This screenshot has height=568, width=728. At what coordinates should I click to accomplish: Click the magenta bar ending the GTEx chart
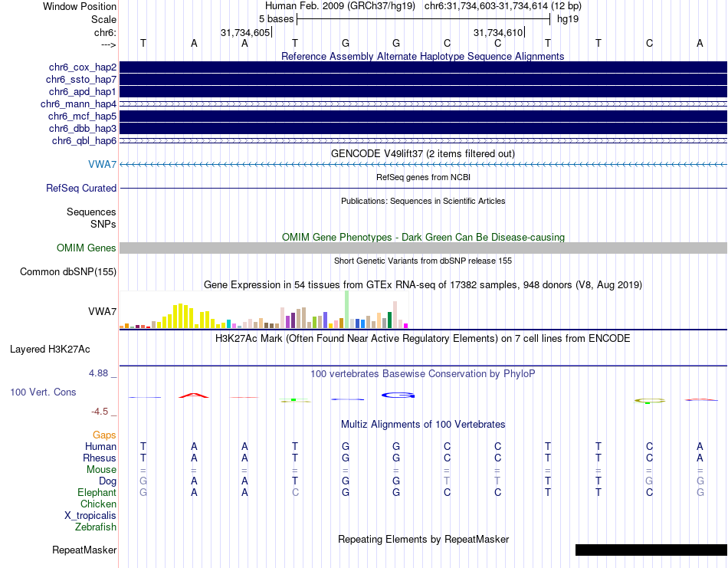point(406,326)
